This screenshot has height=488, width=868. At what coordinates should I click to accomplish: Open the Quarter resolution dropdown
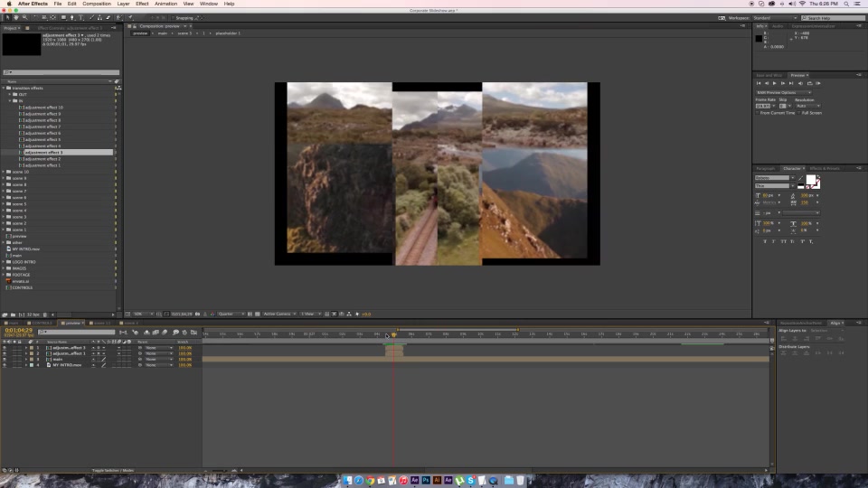point(231,314)
